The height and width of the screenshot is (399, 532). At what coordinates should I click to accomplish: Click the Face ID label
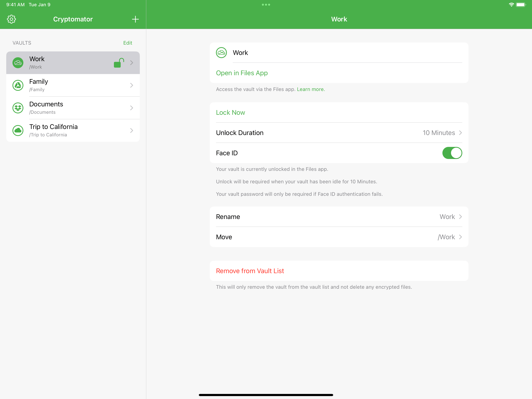[227, 153]
